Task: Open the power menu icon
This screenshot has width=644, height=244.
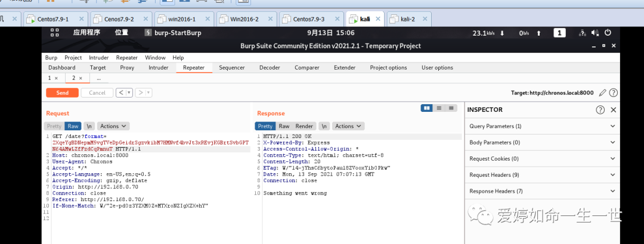Action: [x=608, y=33]
